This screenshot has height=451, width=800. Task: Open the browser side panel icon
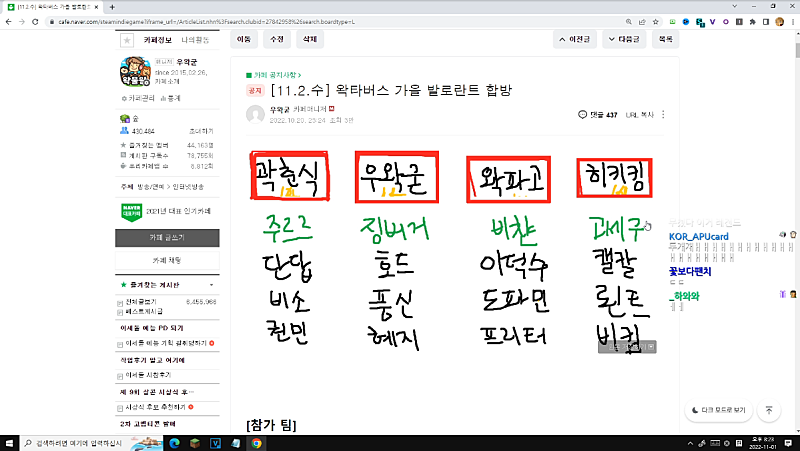pyautogui.click(x=766, y=22)
